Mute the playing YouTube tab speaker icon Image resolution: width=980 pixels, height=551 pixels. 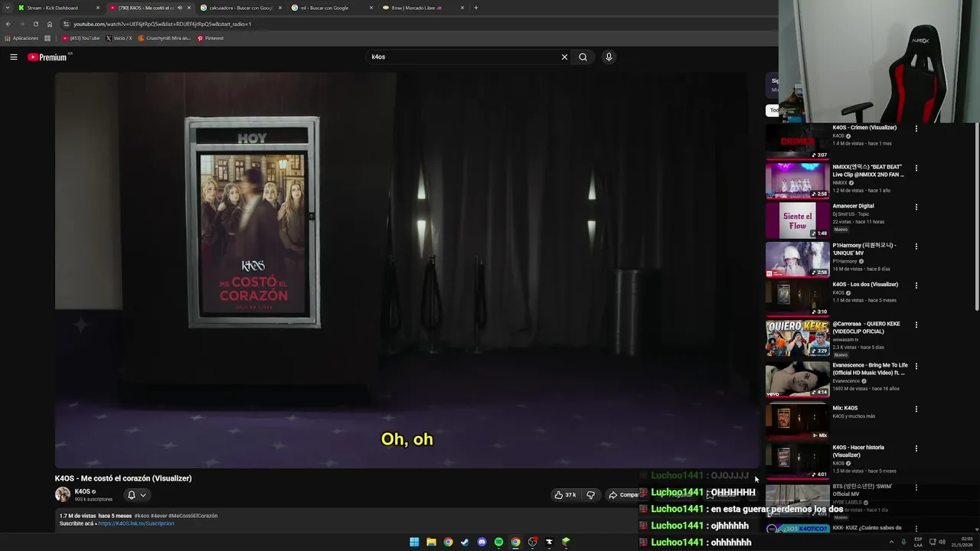179,8
